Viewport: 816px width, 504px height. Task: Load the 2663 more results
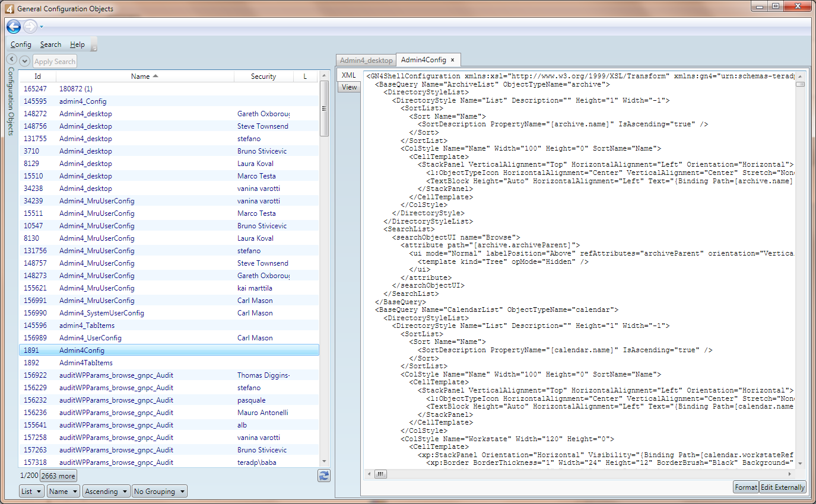(x=58, y=476)
